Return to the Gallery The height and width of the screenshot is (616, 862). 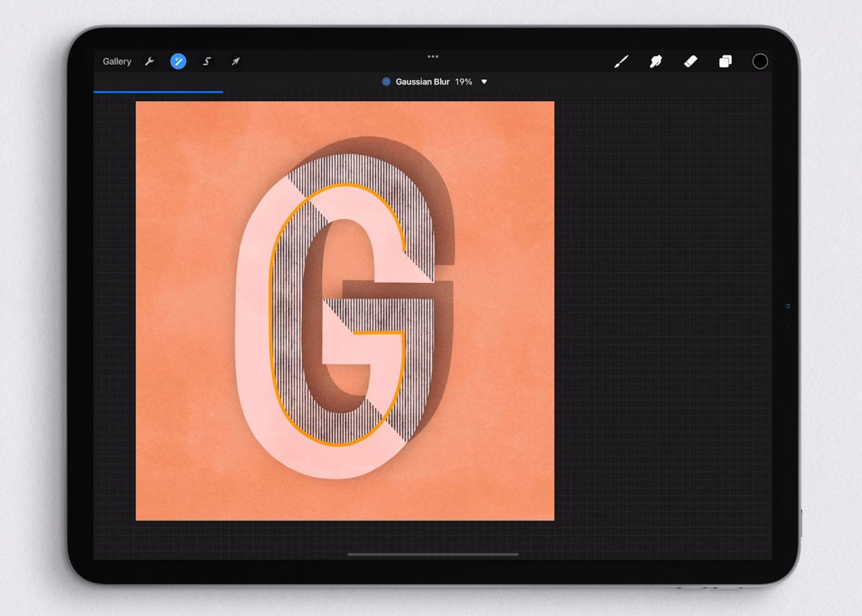pos(116,61)
